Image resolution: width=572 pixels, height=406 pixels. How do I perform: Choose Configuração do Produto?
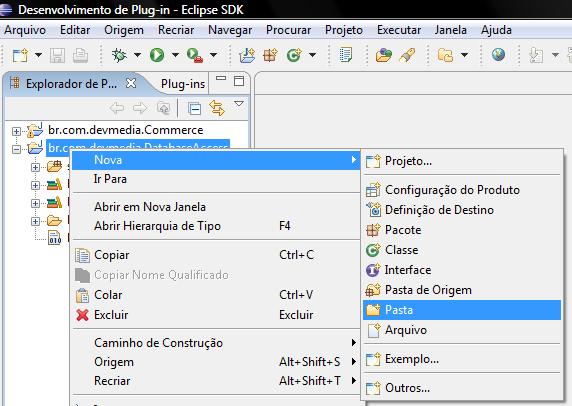(x=462, y=190)
